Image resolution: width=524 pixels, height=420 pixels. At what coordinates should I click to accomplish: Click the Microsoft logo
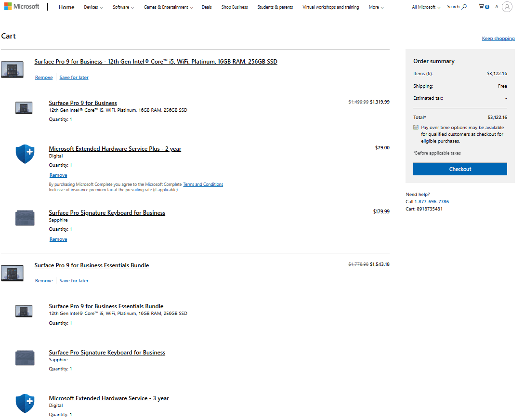tap(21, 6)
